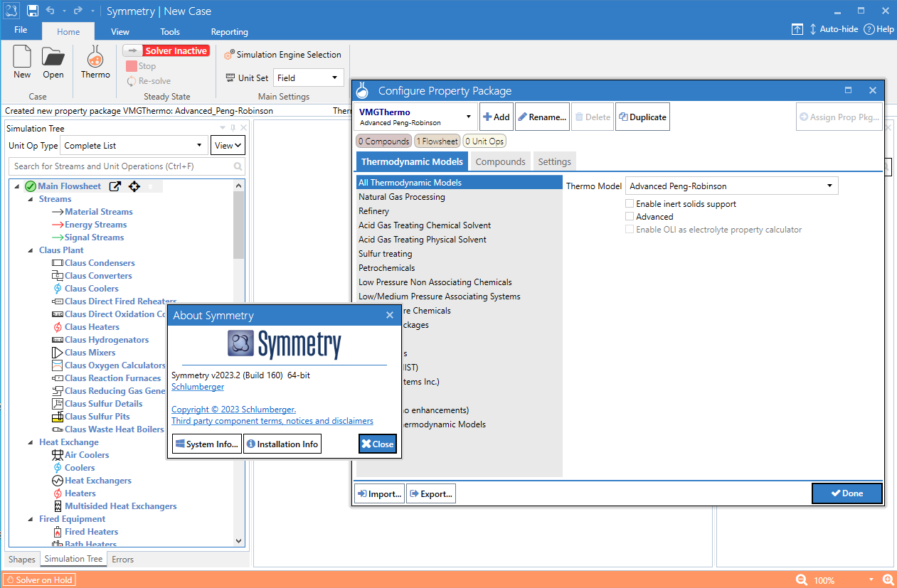The height and width of the screenshot is (588, 897).
Task: Enable inert solids support checkbox
Action: pyautogui.click(x=630, y=203)
